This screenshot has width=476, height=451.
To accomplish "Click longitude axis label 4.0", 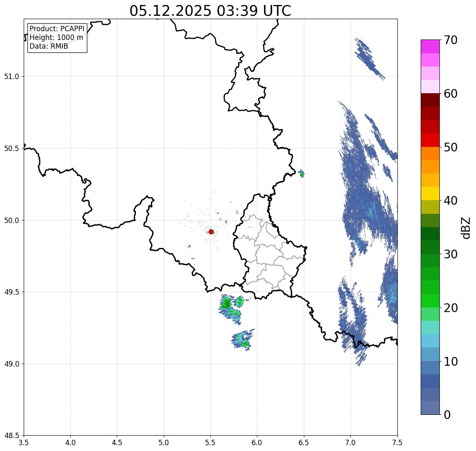I will tap(70, 443).
